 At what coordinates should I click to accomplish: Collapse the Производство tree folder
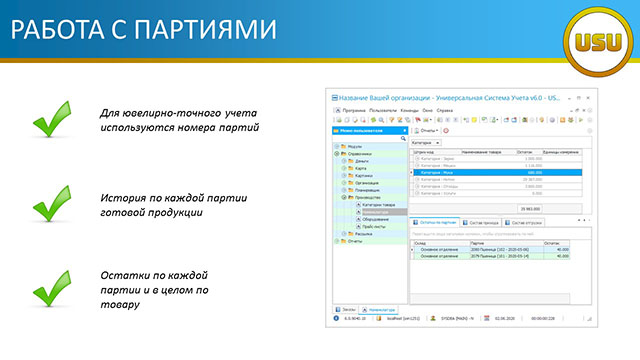tap(344, 197)
